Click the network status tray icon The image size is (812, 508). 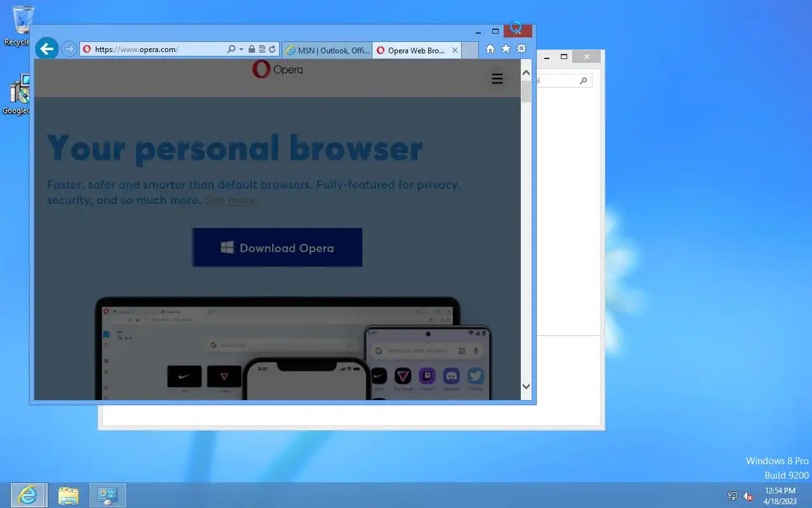coord(733,496)
